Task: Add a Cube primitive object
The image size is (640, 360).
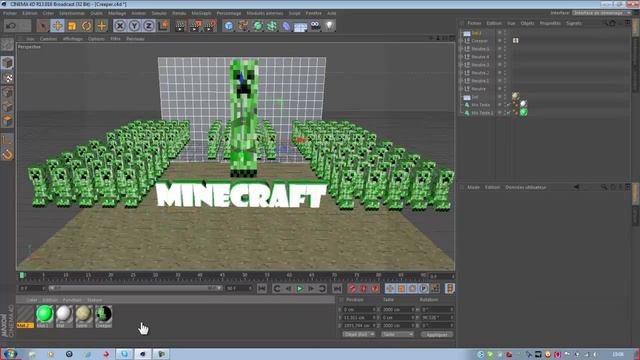Action: coord(229,26)
